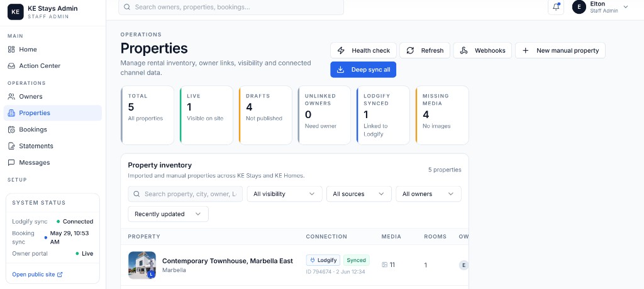
Task: Open the All owners dropdown
Action: click(428, 194)
